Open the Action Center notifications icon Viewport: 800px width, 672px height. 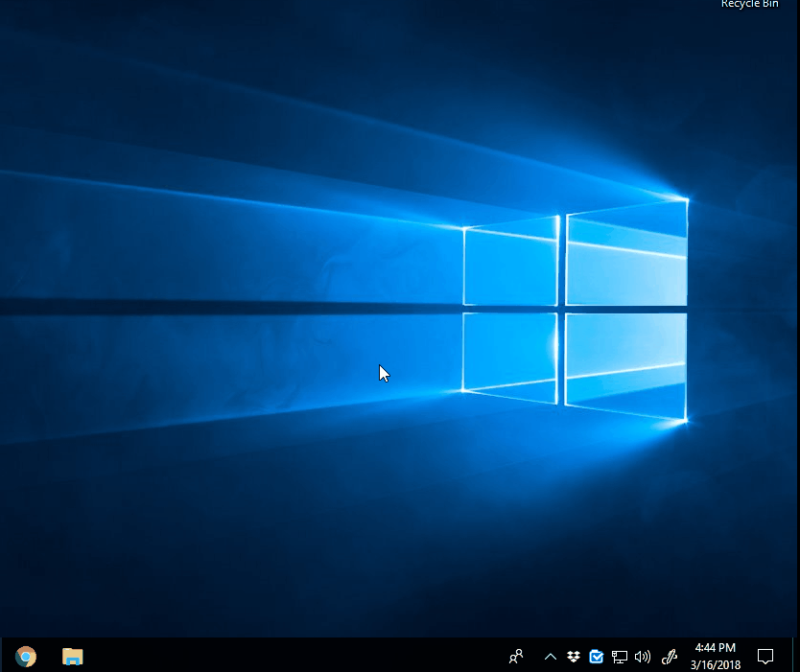tap(765, 657)
